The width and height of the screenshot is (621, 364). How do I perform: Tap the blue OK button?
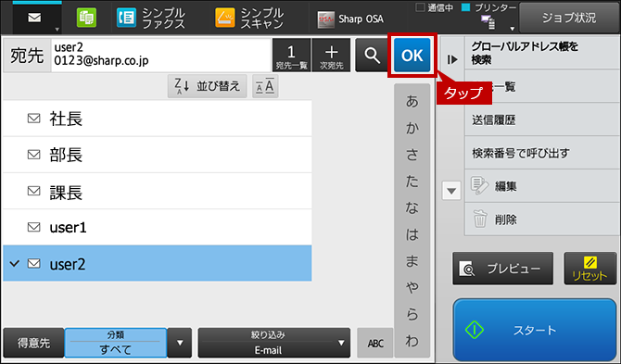pyautogui.click(x=412, y=55)
